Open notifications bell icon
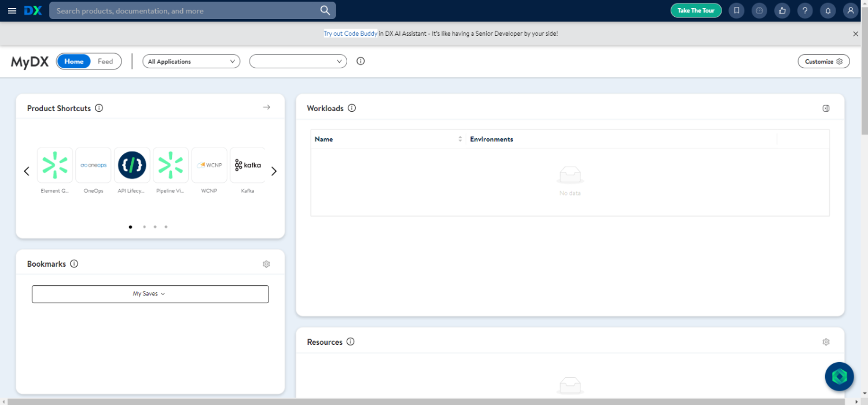 pyautogui.click(x=828, y=10)
